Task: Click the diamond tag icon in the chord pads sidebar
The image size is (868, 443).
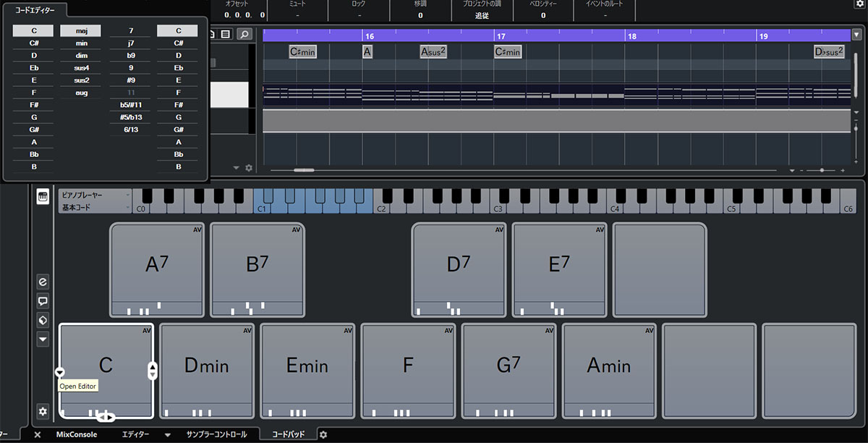Action: [43, 320]
